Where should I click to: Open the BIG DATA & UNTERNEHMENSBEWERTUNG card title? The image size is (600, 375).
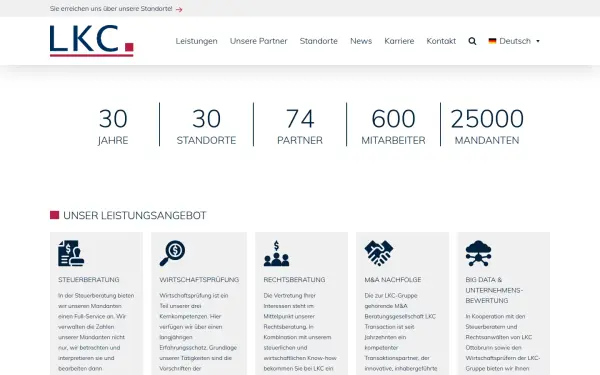(494, 290)
